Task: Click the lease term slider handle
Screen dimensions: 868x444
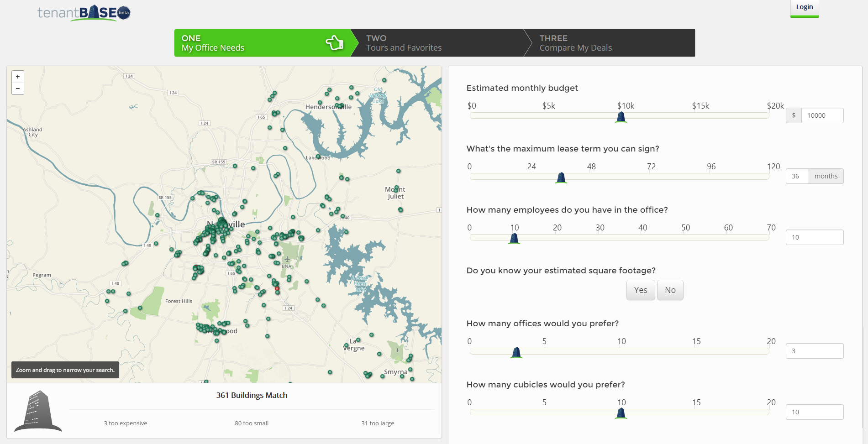Action: coord(561,178)
